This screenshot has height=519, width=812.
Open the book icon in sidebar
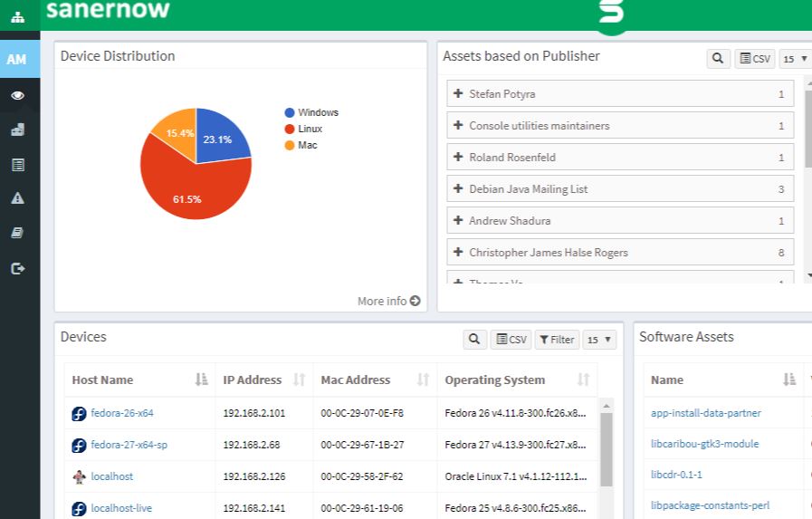[x=17, y=233]
